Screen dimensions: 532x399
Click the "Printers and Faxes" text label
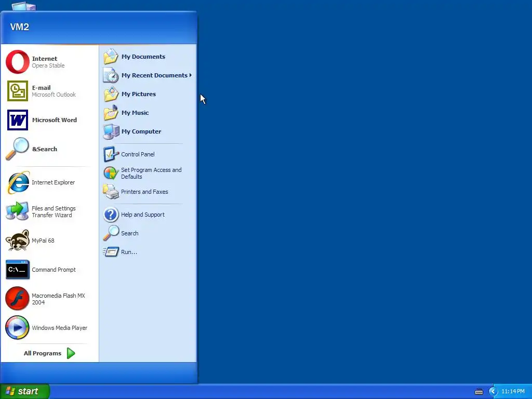point(144,192)
